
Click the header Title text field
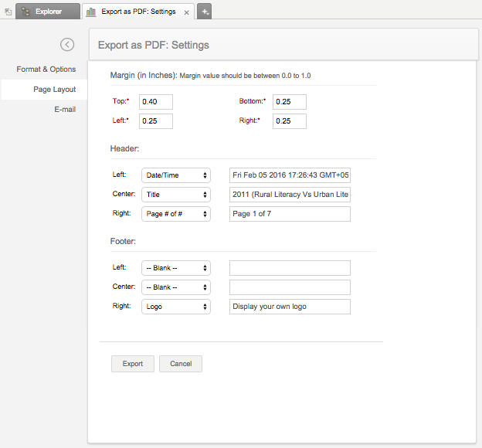point(290,195)
